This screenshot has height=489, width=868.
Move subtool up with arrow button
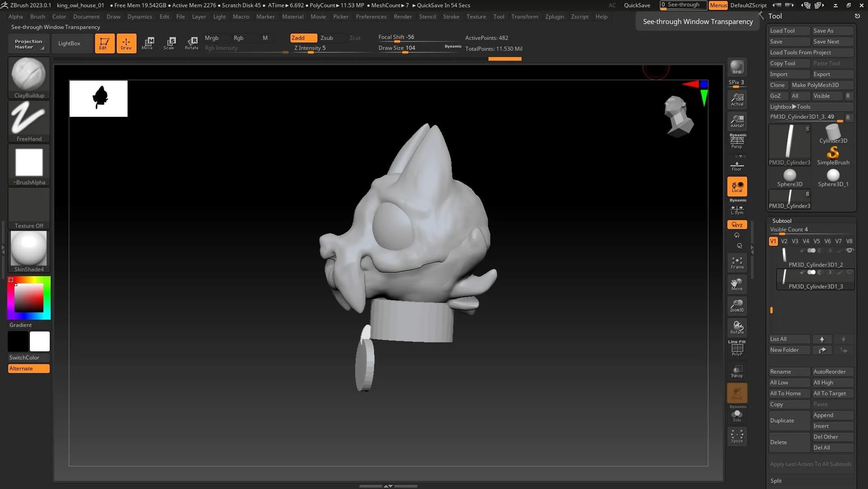click(822, 339)
